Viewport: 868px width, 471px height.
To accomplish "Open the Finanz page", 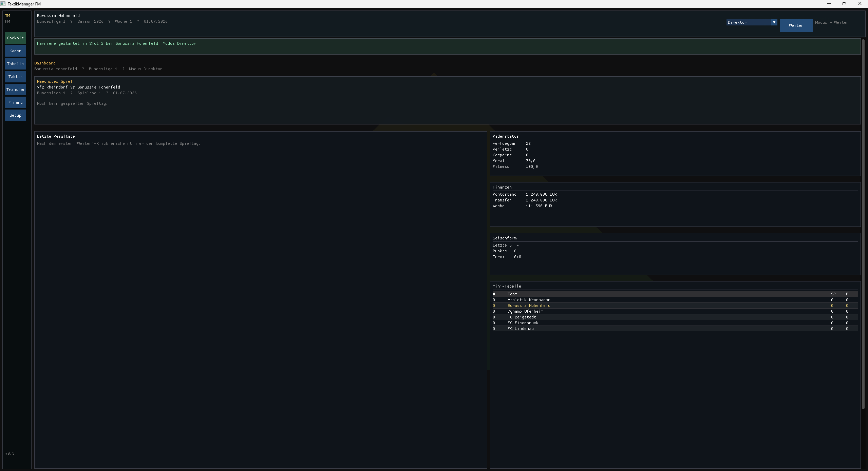I will click(x=15, y=102).
